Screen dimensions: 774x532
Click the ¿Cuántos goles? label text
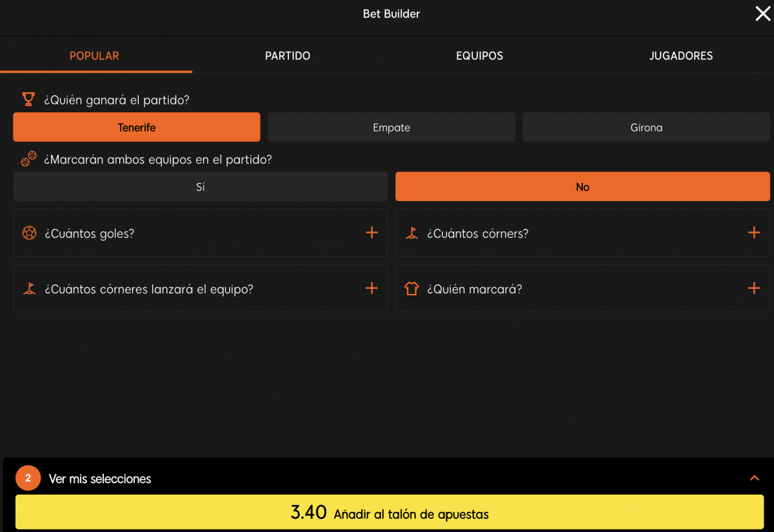point(90,233)
